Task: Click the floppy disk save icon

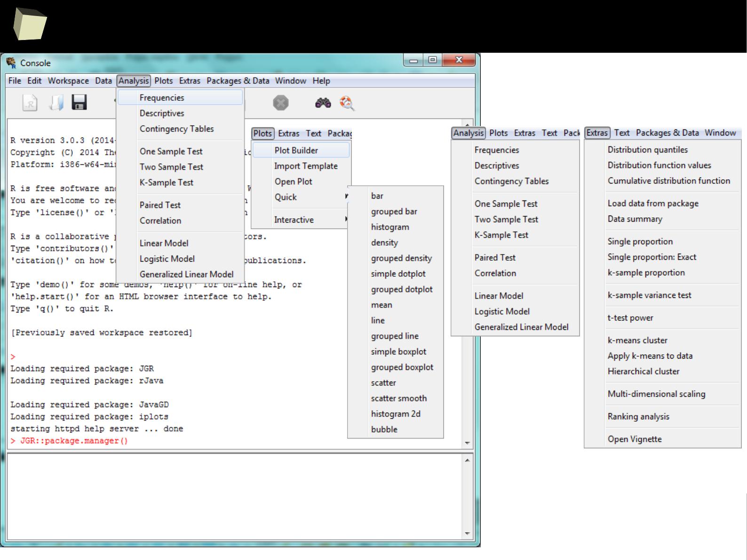Action: point(79,103)
